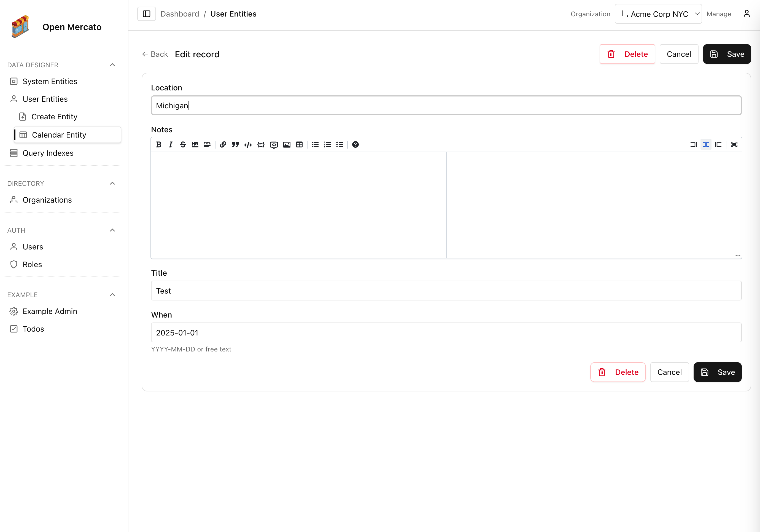Image resolution: width=760 pixels, height=532 pixels.
Task: Click into the When date field
Action: coord(446,332)
